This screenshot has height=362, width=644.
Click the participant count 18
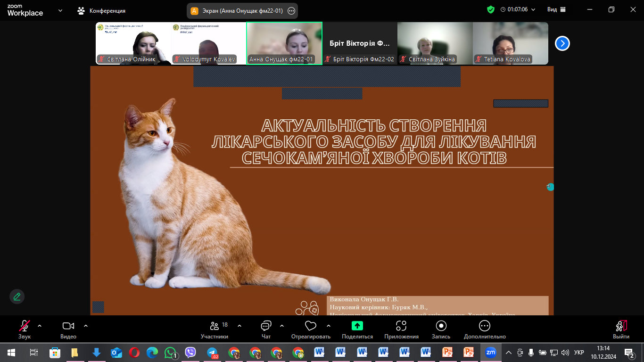[x=225, y=324]
